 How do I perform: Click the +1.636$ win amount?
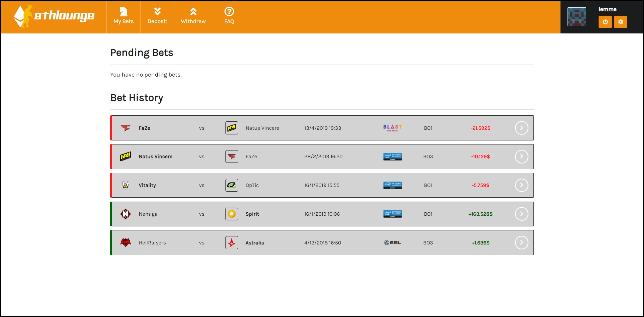pyautogui.click(x=480, y=243)
